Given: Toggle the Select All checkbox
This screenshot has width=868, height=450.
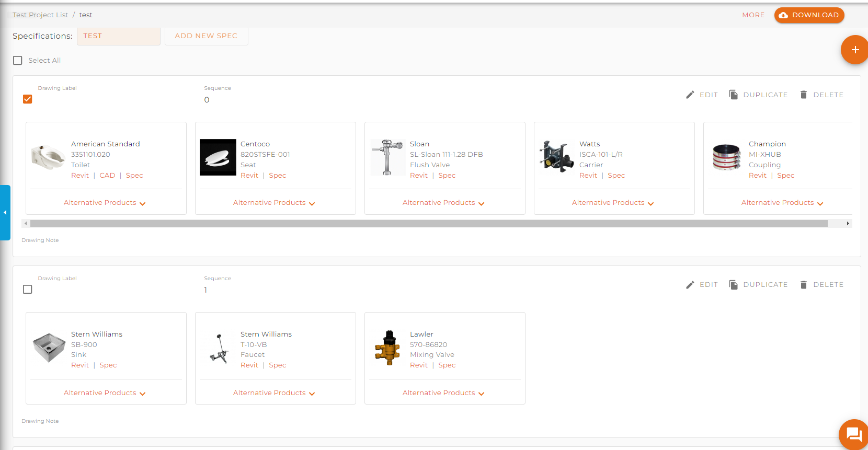Looking at the screenshot, I should pyautogui.click(x=18, y=61).
